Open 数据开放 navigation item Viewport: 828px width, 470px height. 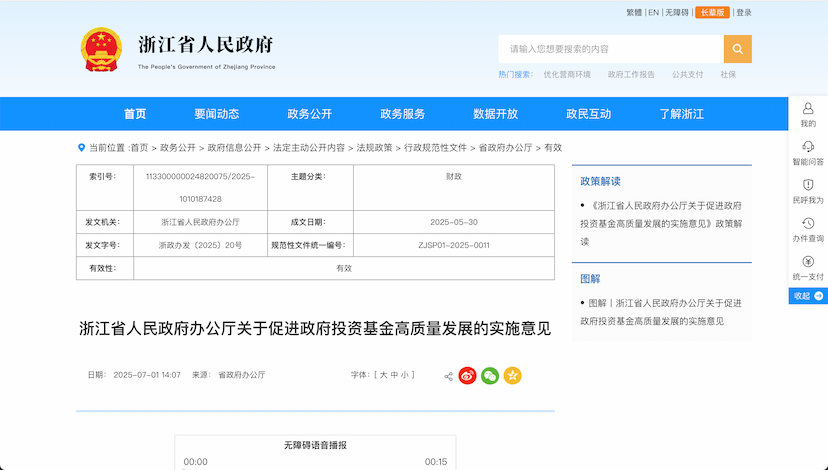tap(495, 114)
